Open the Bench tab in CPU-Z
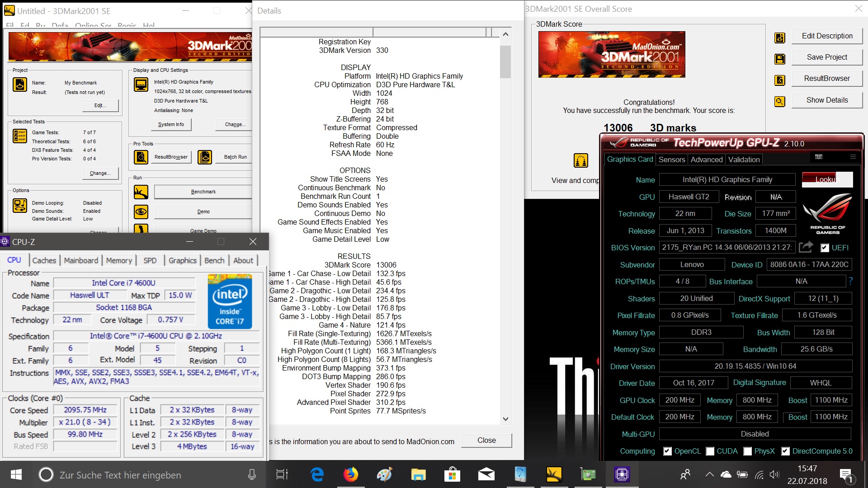 [214, 260]
